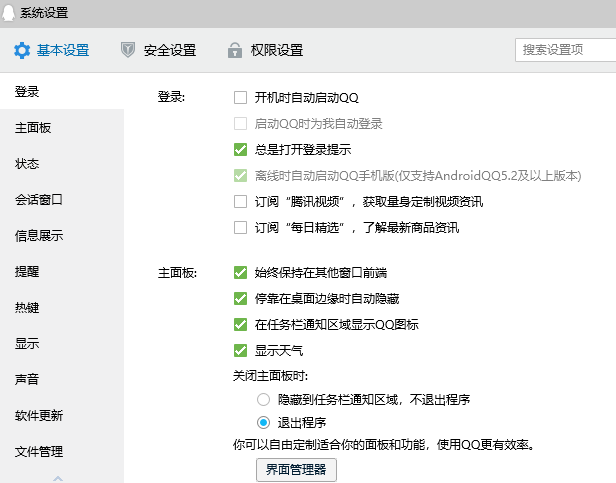Screen dimensions: 616x483
Task: Open 显示 settings in sidebar
Action: click(x=62, y=343)
